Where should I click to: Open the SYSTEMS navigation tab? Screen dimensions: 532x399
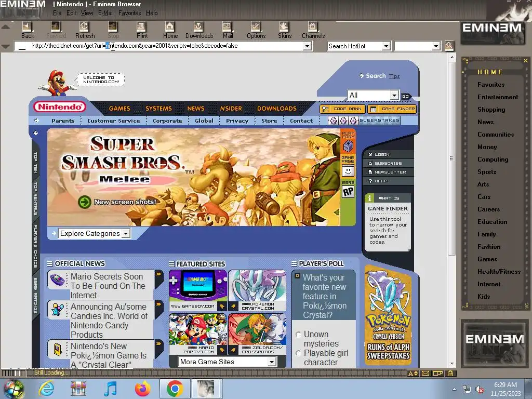coord(158,109)
